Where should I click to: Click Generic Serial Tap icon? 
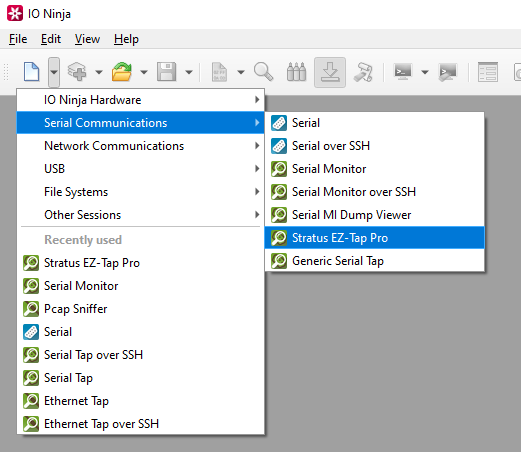(x=279, y=261)
